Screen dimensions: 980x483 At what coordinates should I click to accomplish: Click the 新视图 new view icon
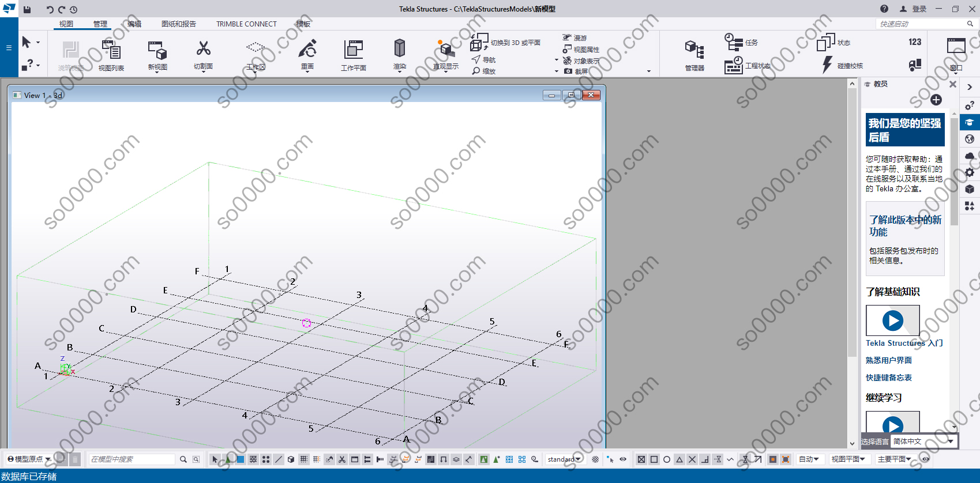157,50
